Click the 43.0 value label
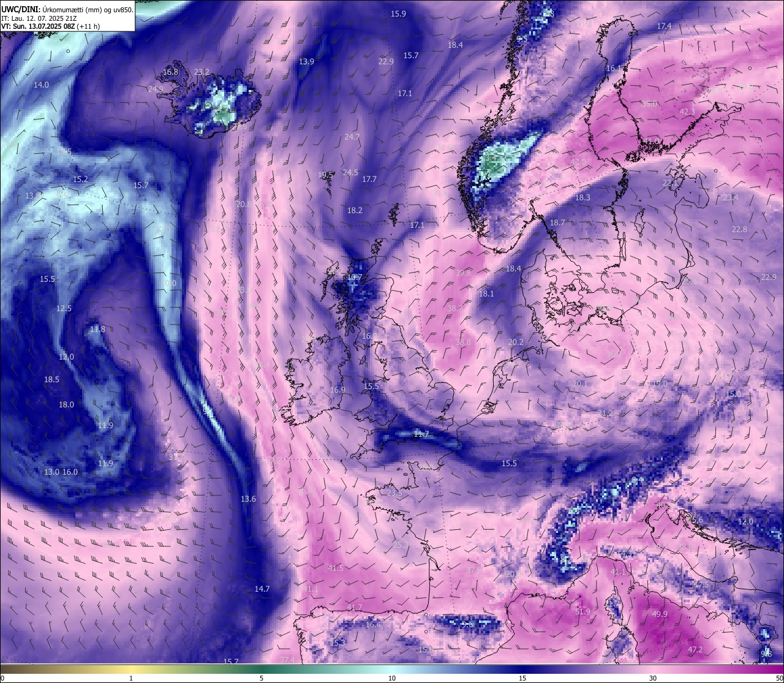 (x=578, y=162)
